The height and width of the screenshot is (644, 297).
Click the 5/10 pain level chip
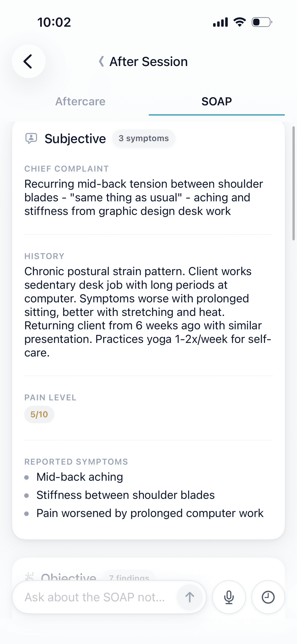[39, 414]
